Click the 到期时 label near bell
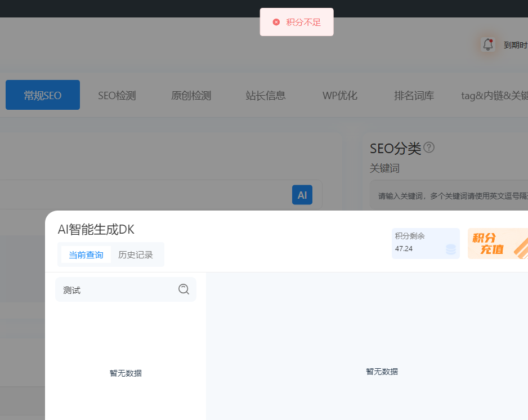Viewport: 528px width, 420px height. point(516,45)
